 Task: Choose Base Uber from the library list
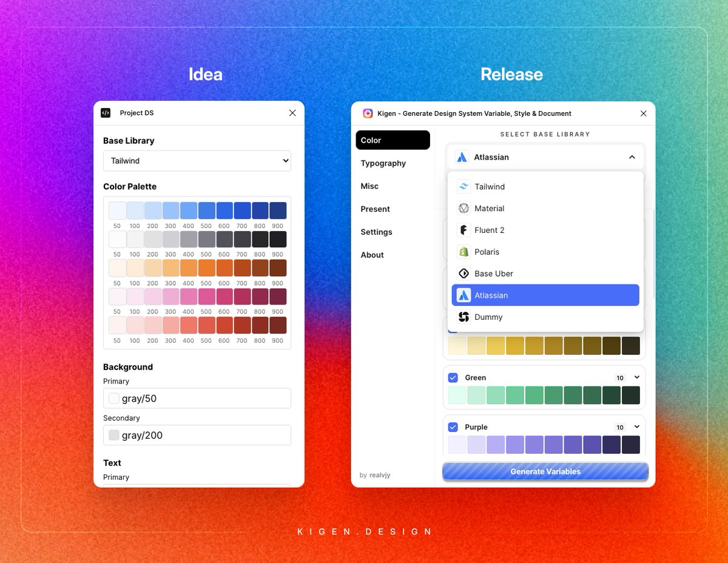click(x=545, y=274)
